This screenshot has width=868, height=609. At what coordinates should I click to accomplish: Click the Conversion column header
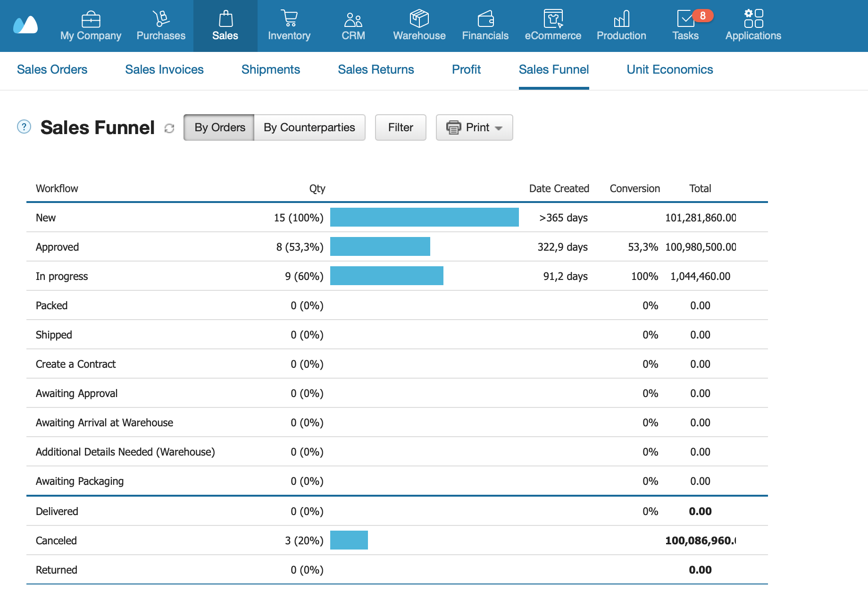pyautogui.click(x=635, y=188)
